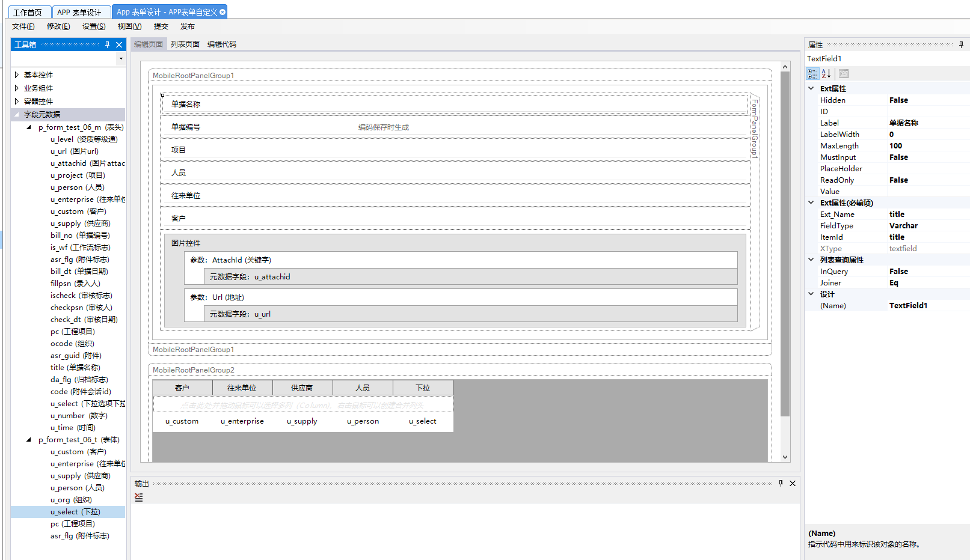
Task: Open property pages icon
Action: tap(844, 73)
